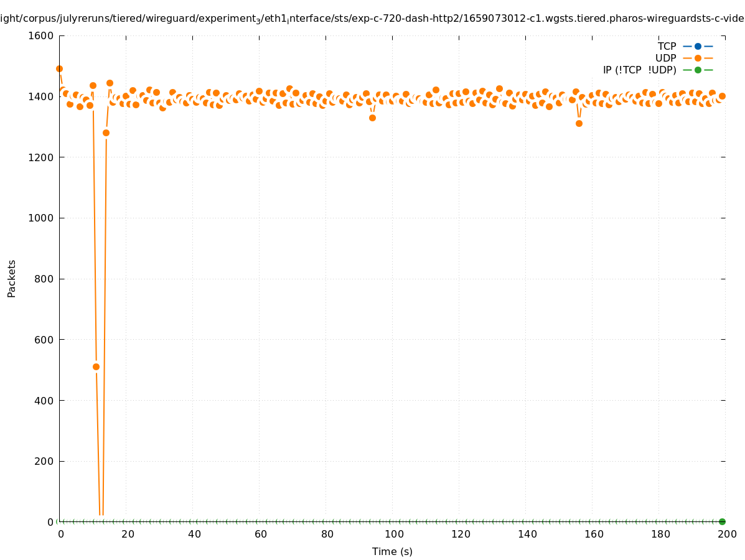Click the Packets y-axis title

(11, 279)
